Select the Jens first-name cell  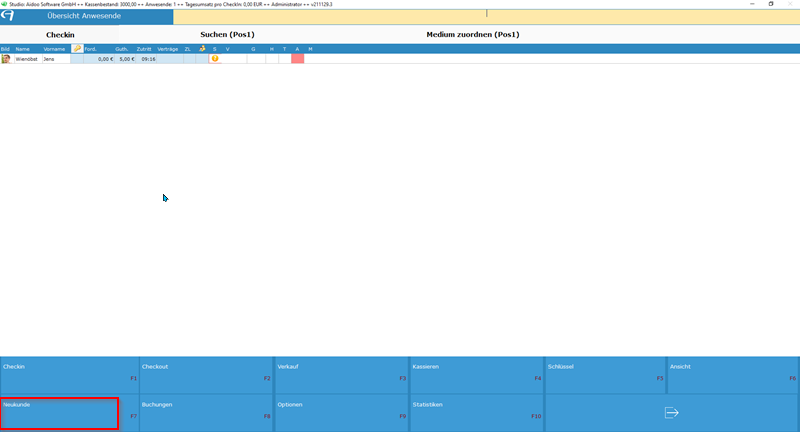(x=56, y=59)
